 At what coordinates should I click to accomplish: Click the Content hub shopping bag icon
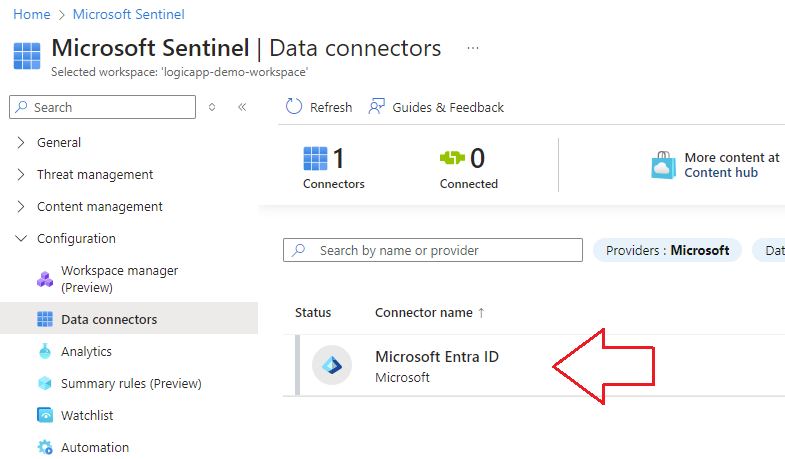[x=664, y=165]
